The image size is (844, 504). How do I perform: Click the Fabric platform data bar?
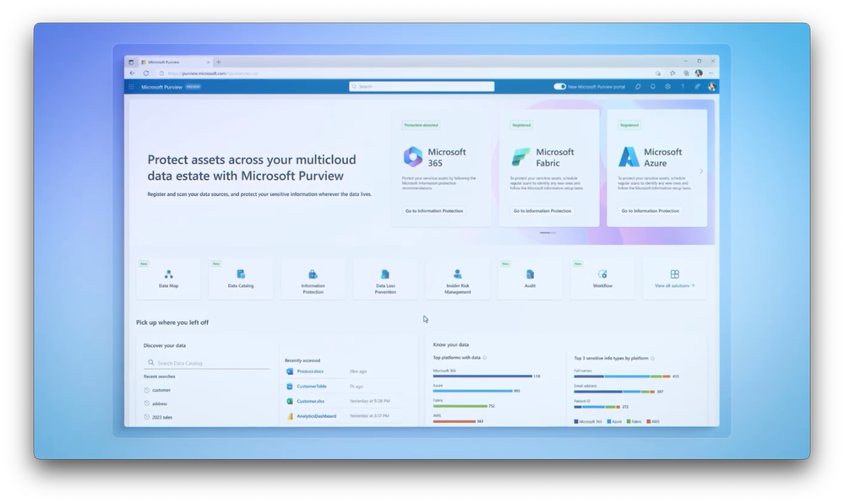(460, 406)
